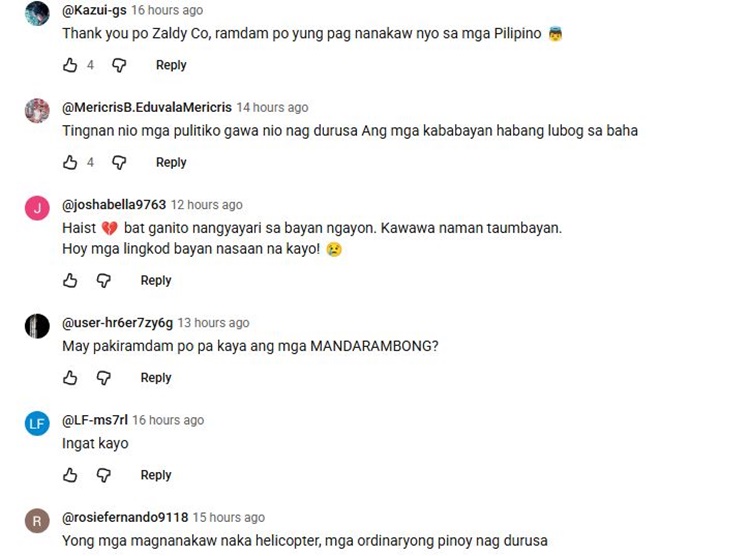
Task: Reply to @MericrisB.EduvalaMericris's comment
Action: [x=171, y=162]
